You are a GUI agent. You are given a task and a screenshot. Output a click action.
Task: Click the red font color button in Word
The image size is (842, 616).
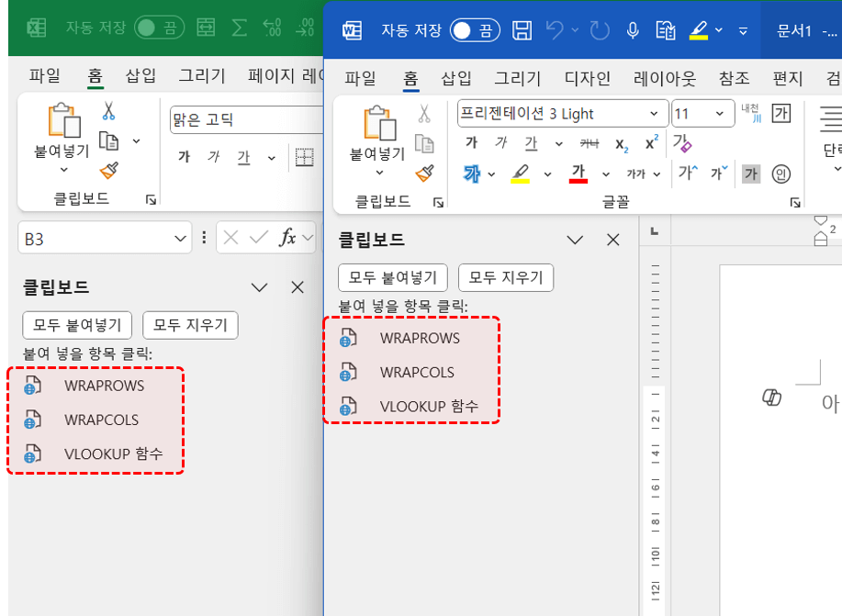pyautogui.click(x=578, y=173)
